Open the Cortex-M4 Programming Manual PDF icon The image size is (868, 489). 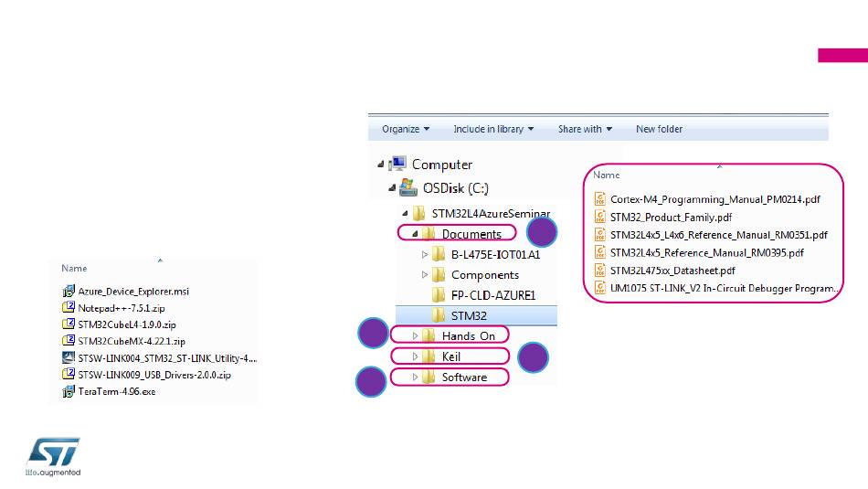599,199
